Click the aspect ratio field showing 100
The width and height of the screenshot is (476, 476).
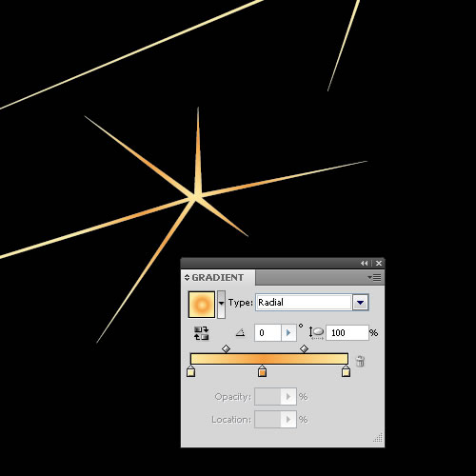[347, 333]
